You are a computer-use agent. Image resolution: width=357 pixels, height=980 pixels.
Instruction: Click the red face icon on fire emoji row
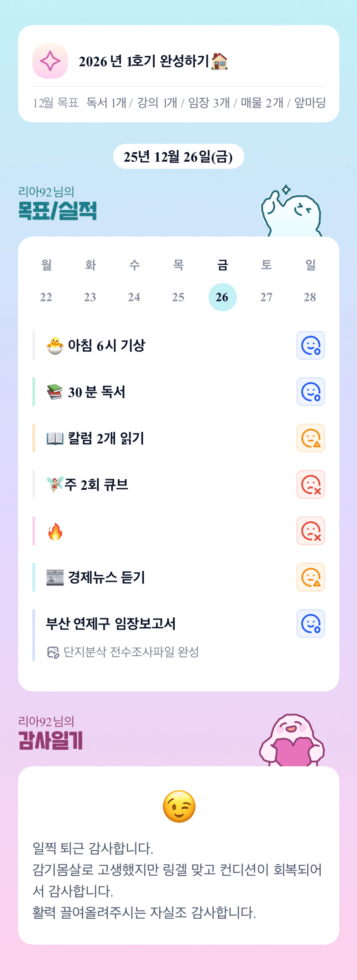tap(310, 531)
